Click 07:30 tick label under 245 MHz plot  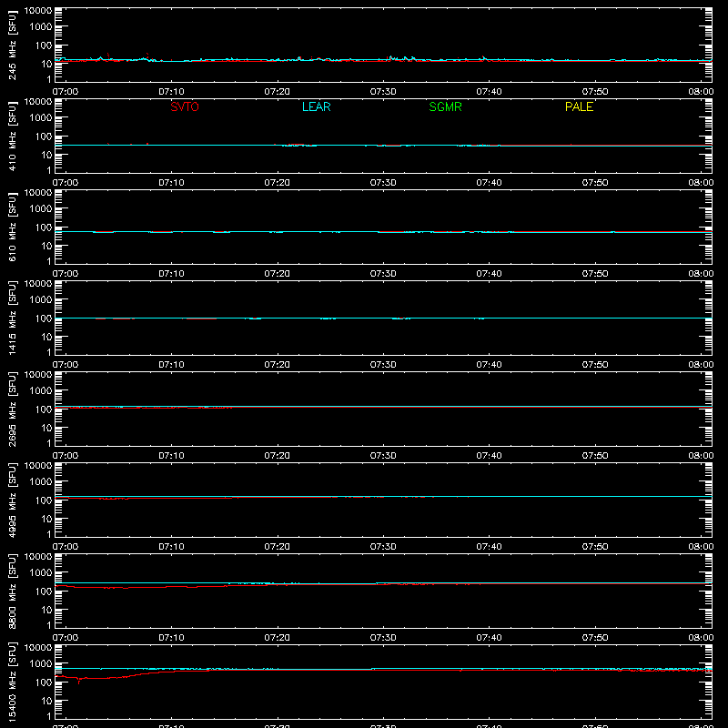tap(383, 92)
